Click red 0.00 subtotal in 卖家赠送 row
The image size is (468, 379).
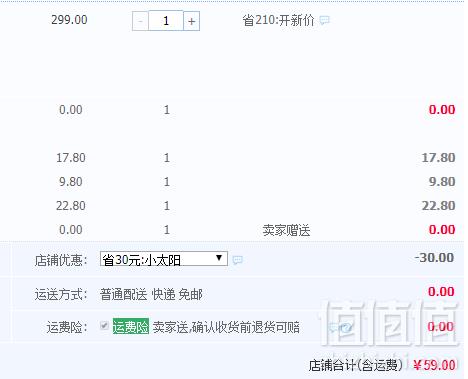[442, 230]
